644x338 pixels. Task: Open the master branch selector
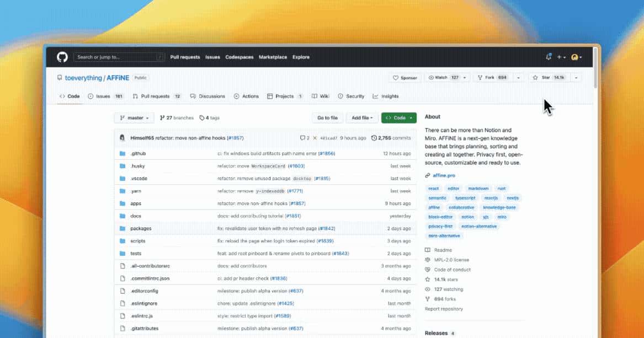[134, 117]
